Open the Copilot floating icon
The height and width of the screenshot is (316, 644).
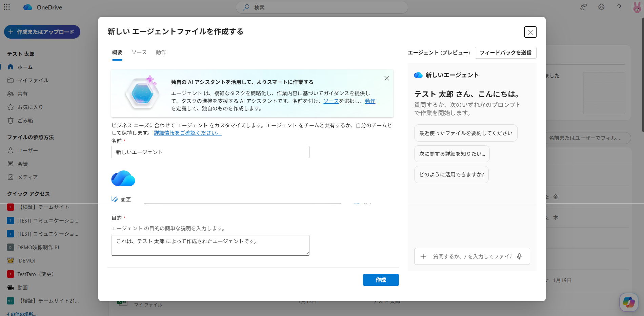pyautogui.click(x=629, y=302)
